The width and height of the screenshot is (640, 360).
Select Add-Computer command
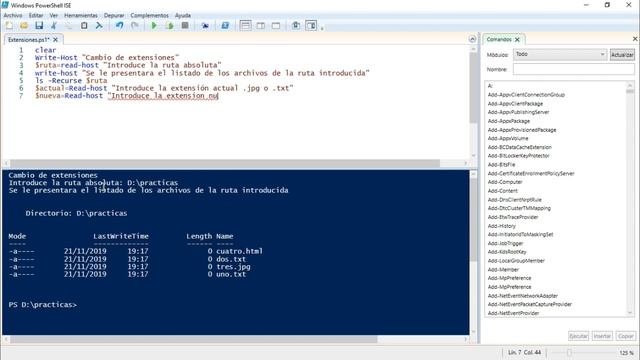pyautogui.click(x=505, y=182)
